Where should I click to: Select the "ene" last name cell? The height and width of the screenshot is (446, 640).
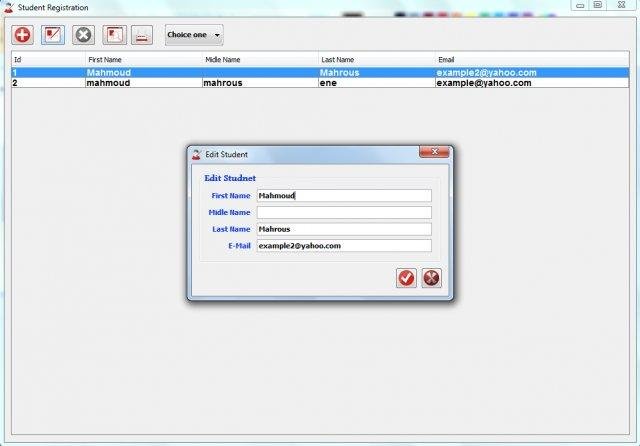point(377,83)
